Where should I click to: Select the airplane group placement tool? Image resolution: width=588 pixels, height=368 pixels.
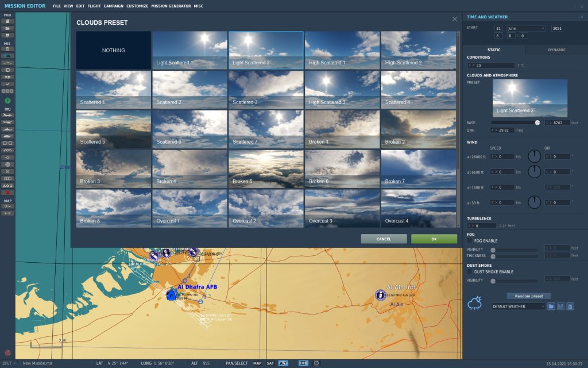pos(7,115)
